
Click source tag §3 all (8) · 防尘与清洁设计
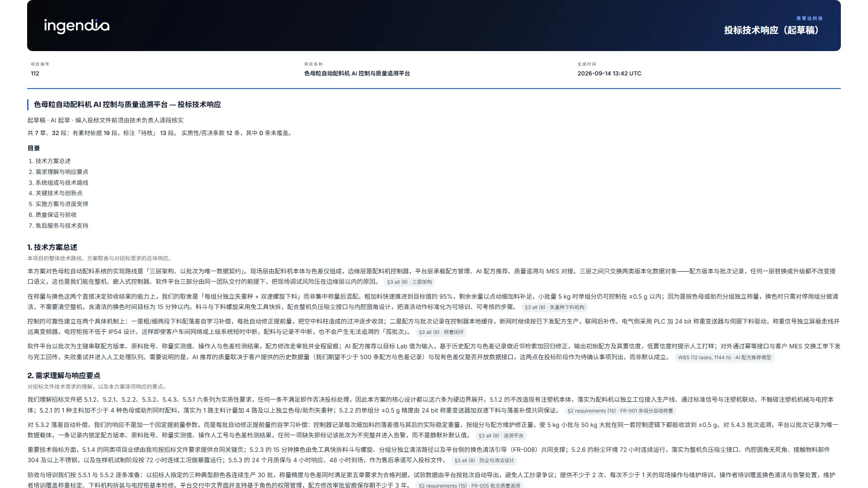pyautogui.click(x=484, y=461)
